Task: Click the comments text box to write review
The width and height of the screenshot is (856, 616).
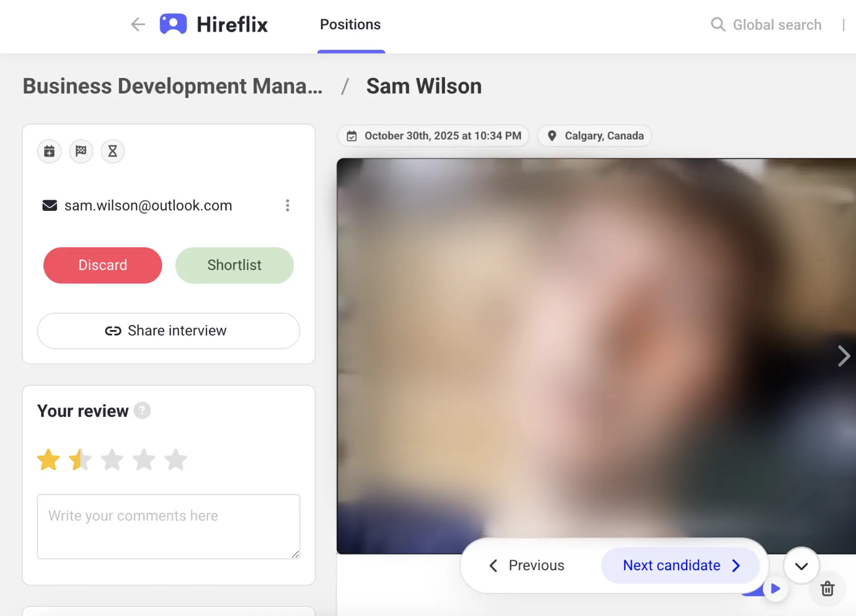Action: (x=168, y=526)
